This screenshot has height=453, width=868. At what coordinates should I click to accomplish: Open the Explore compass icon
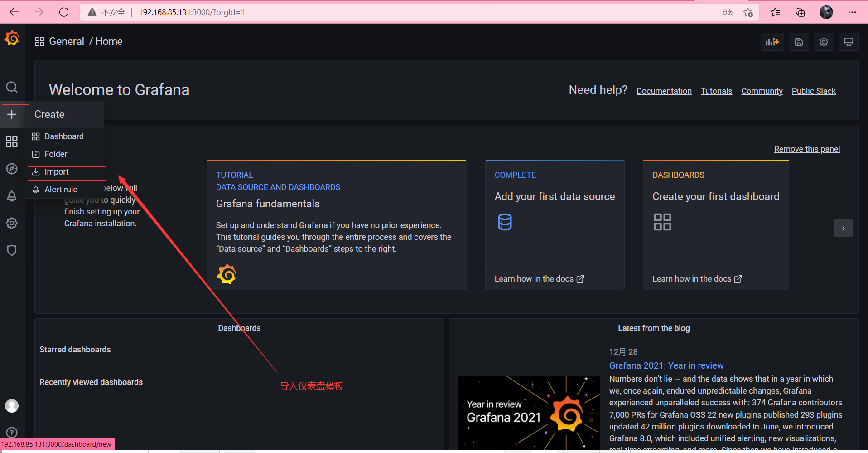12,169
